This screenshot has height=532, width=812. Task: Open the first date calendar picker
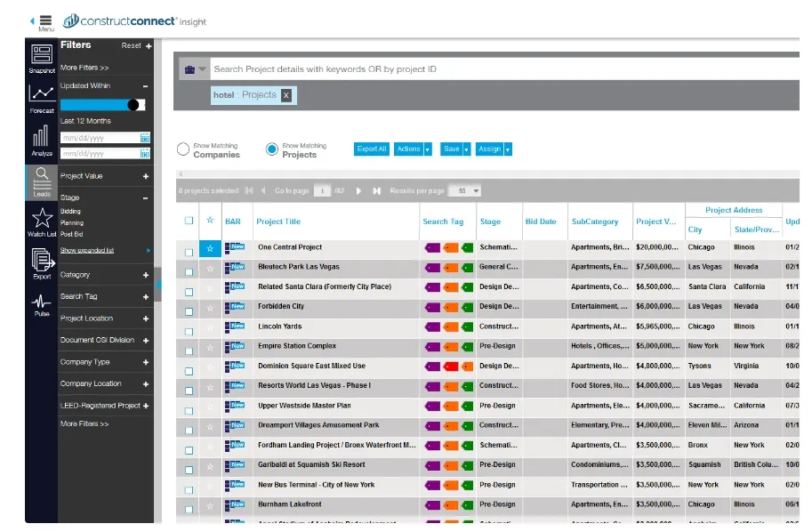[145, 138]
